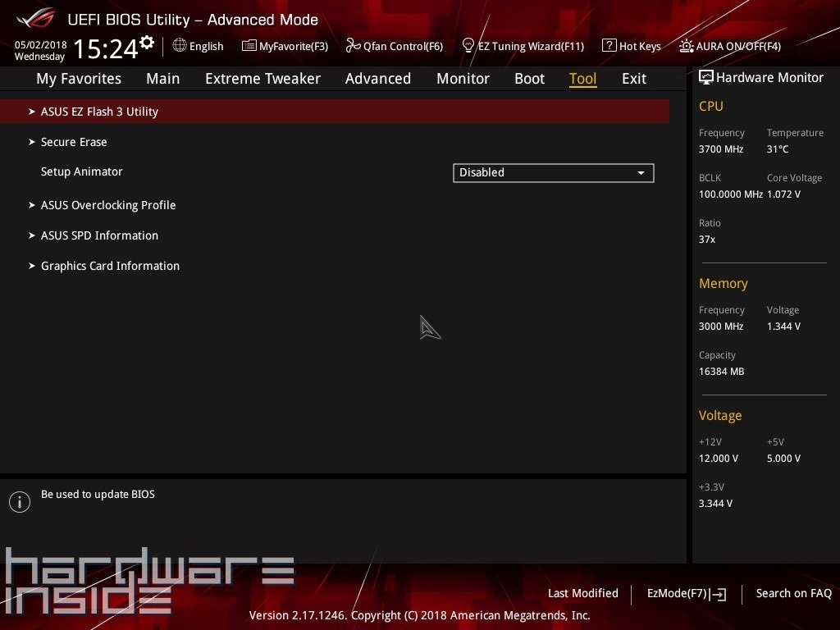This screenshot has height=630, width=840.
Task: Click the globe language icon
Action: (x=180, y=46)
